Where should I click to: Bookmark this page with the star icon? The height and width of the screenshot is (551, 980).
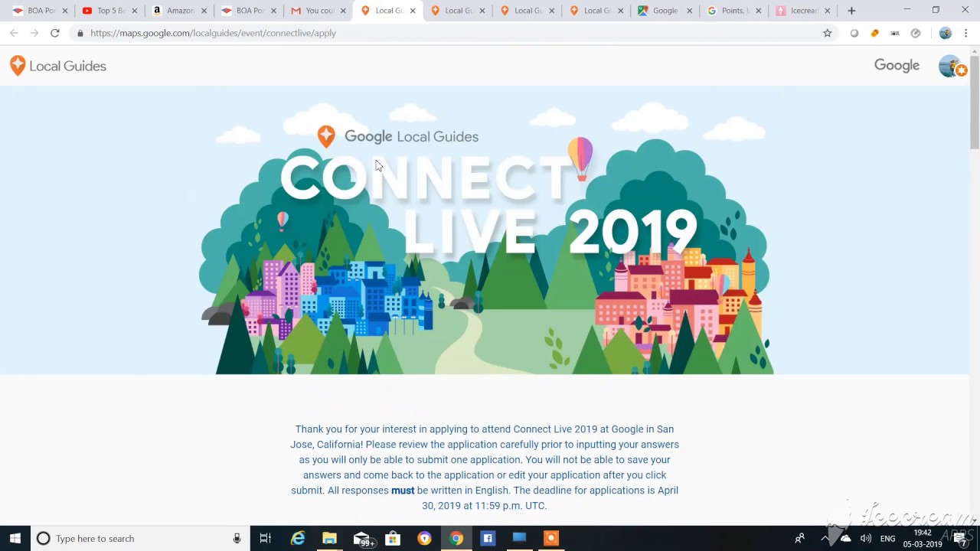(827, 33)
